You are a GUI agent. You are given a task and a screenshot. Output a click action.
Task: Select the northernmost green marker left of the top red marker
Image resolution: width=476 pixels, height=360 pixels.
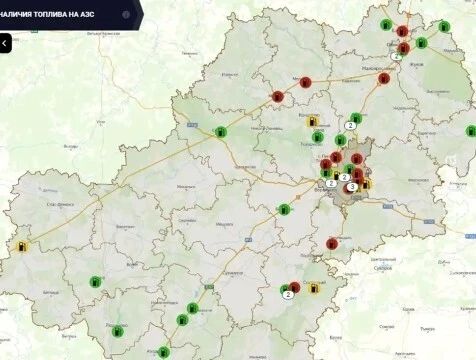click(386, 25)
